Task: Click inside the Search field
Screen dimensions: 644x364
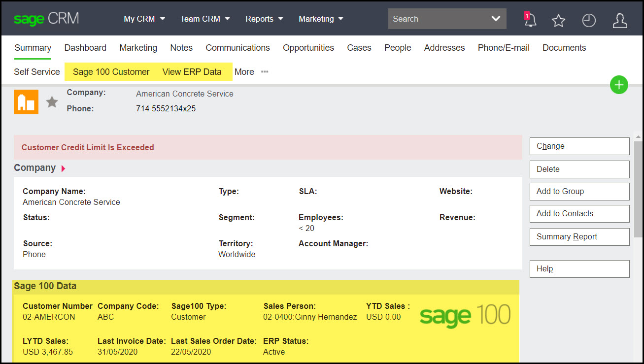Action: [x=439, y=18]
